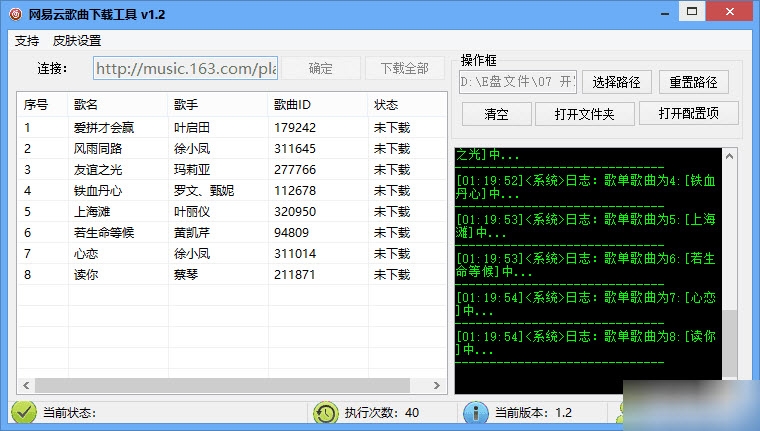Click song ID 94809
The height and width of the screenshot is (431, 760).
coord(291,233)
